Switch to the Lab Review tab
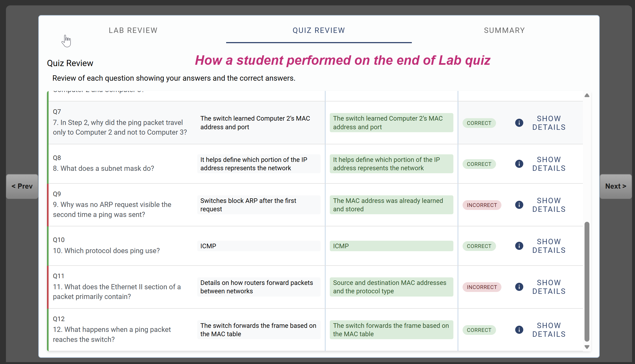Image resolution: width=635 pixels, height=364 pixels. click(133, 30)
